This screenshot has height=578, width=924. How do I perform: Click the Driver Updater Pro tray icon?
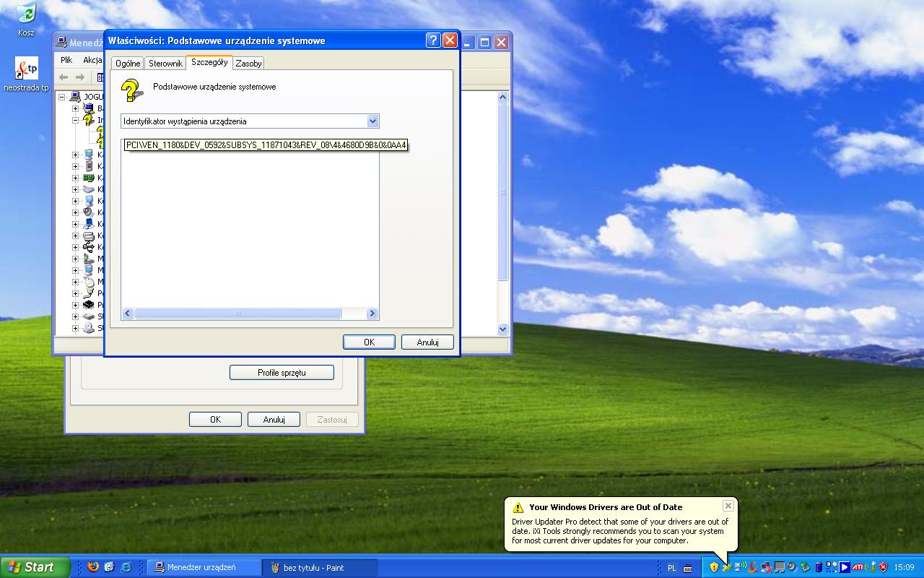[x=727, y=567]
